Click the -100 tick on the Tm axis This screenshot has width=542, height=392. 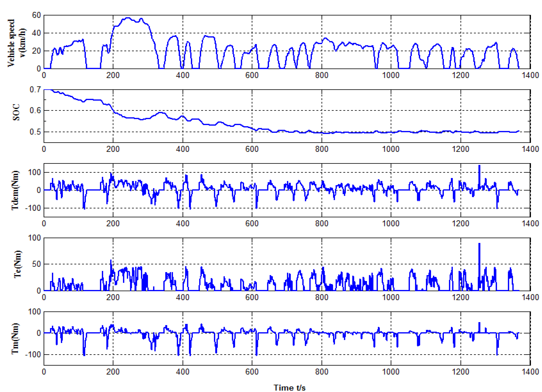(33, 354)
